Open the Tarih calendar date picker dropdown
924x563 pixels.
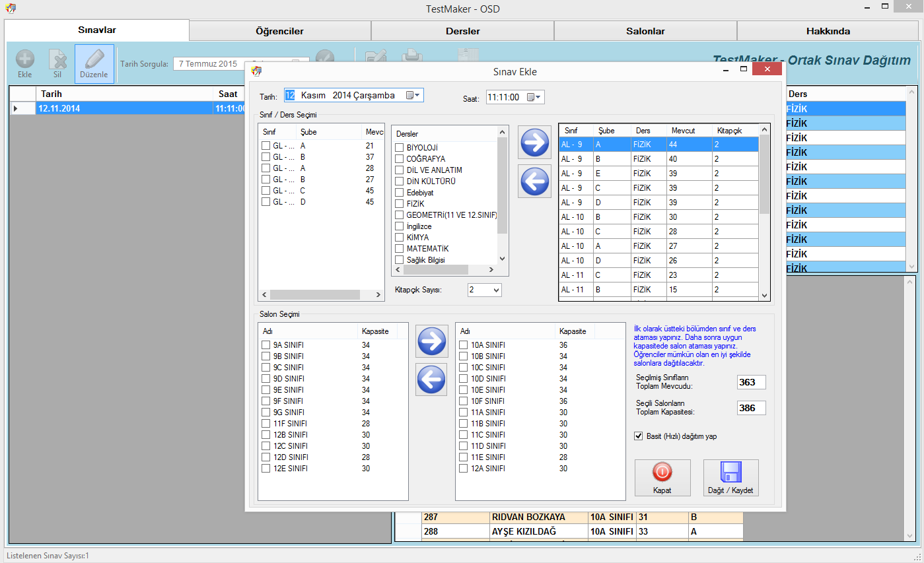413,96
